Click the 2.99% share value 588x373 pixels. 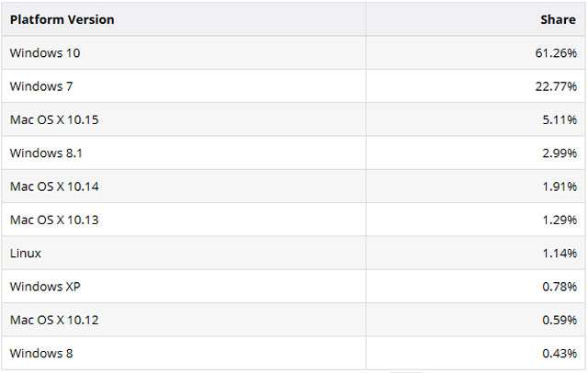click(x=558, y=153)
